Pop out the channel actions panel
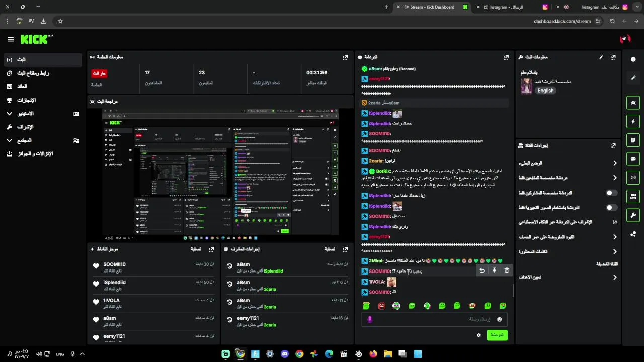The height and width of the screenshot is (362, 644). (x=613, y=146)
